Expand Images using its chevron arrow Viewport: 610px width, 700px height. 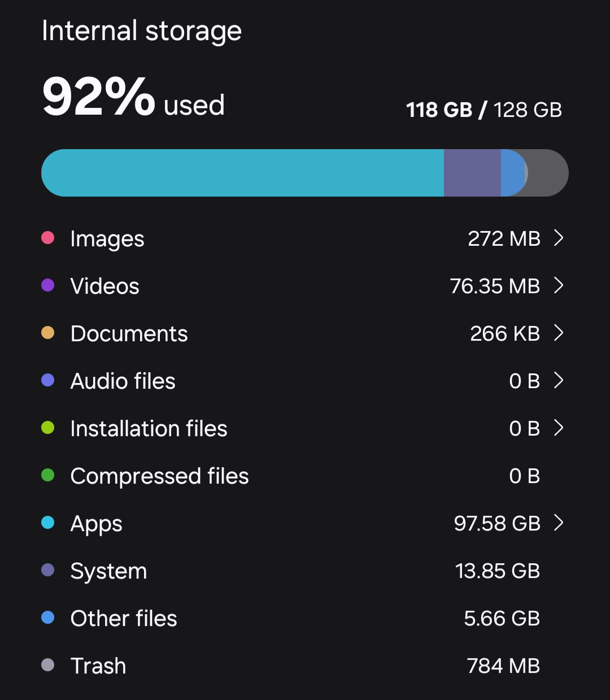(559, 238)
